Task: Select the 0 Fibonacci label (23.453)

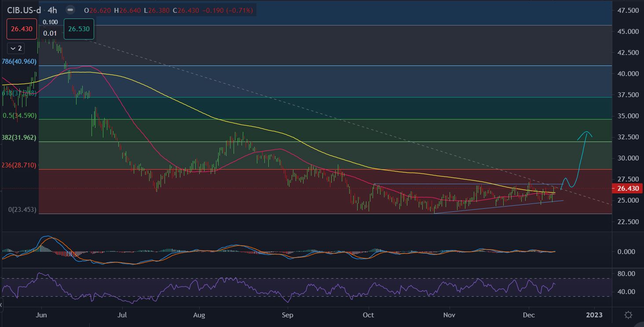Action: click(x=22, y=210)
